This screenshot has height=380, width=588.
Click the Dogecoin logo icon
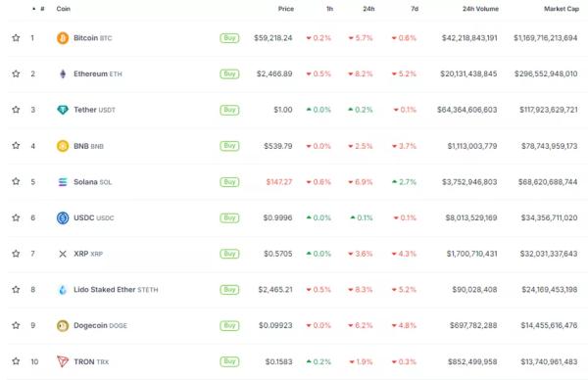point(63,326)
